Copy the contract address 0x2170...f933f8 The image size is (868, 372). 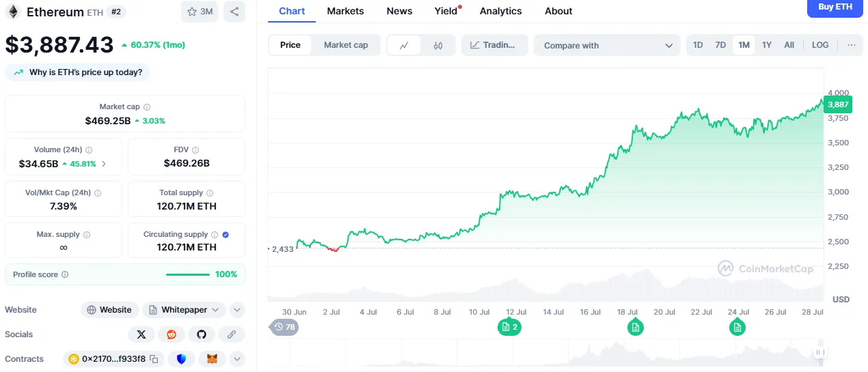154,359
